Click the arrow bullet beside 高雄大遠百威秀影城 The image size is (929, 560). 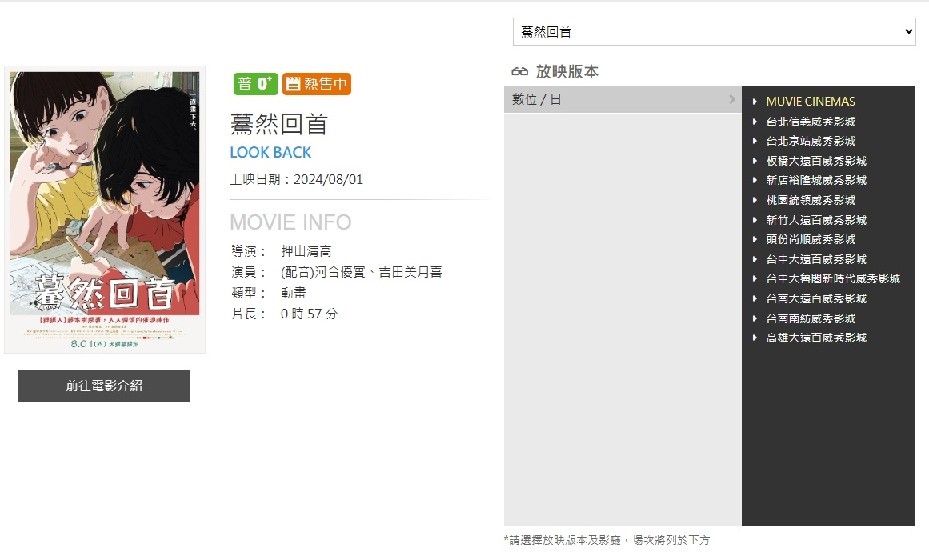point(755,338)
